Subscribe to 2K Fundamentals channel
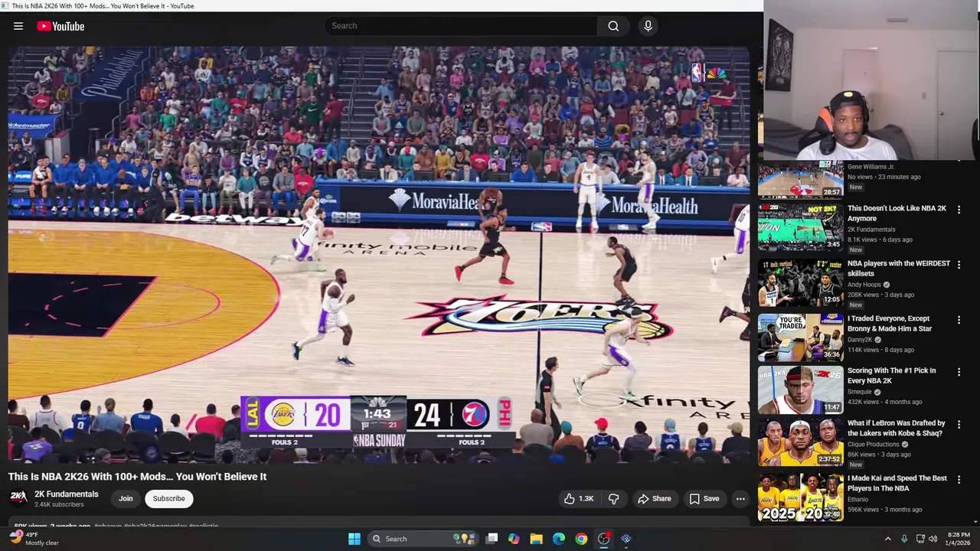980x551 pixels. coord(168,498)
